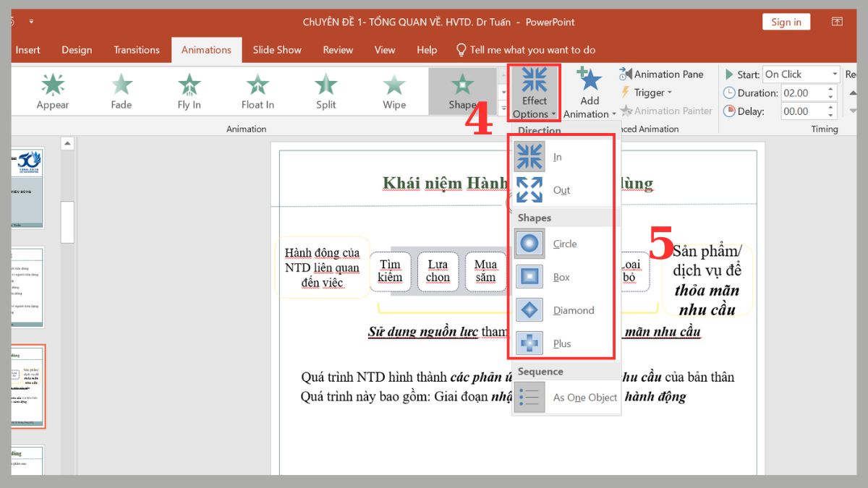Image resolution: width=868 pixels, height=488 pixels.
Task: Click the Sign in button
Action: click(786, 22)
